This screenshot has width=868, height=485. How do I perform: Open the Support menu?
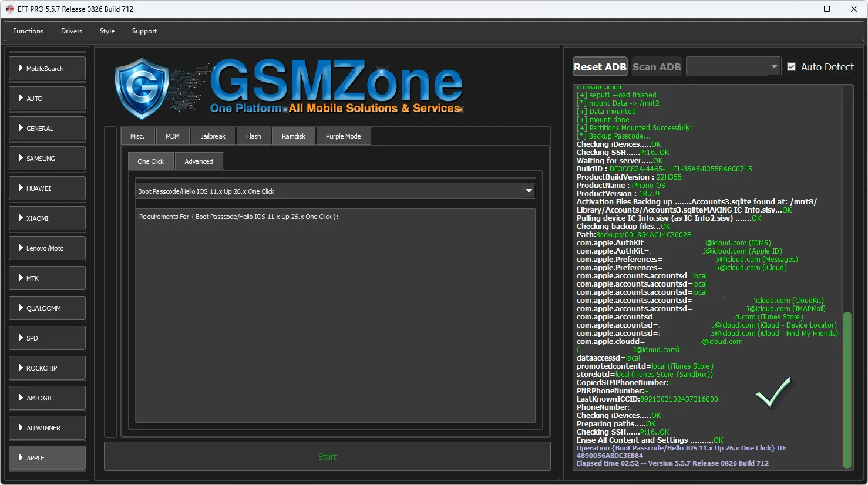[144, 31]
